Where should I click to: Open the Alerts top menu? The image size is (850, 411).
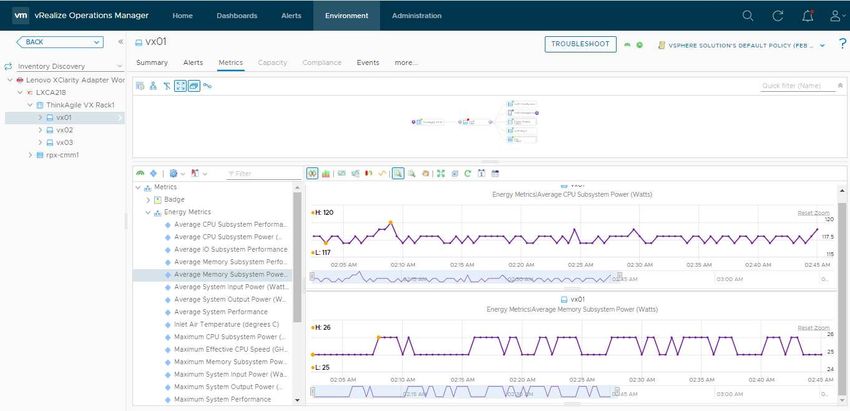(x=291, y=16)
